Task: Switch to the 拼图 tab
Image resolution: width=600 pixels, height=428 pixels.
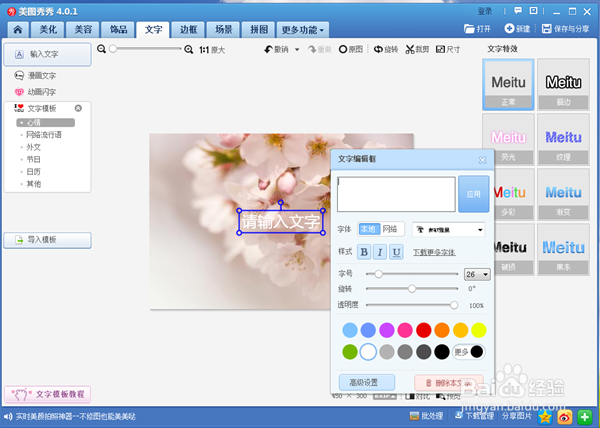Action: click(x=259, y=30)
